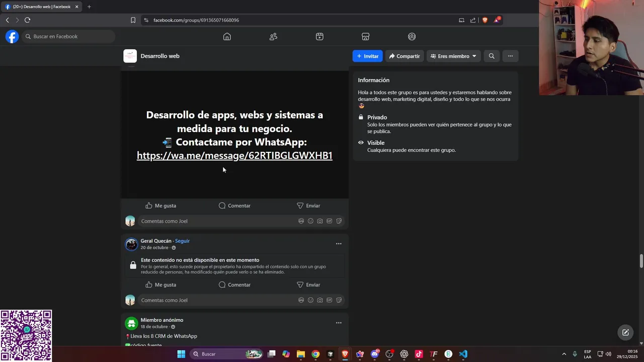Add GIF in Geral Quecán post comment box
644x362 pixels.
tap(329, 300)
